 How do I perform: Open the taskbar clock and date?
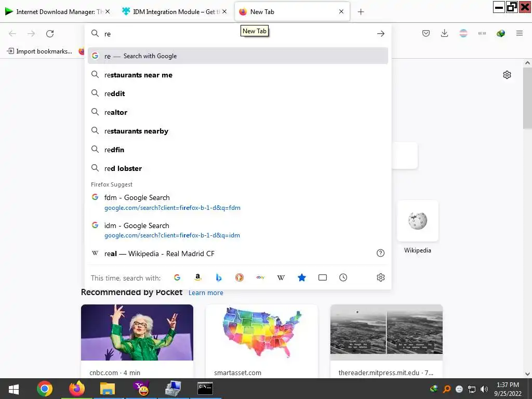(x=508, y=389)
